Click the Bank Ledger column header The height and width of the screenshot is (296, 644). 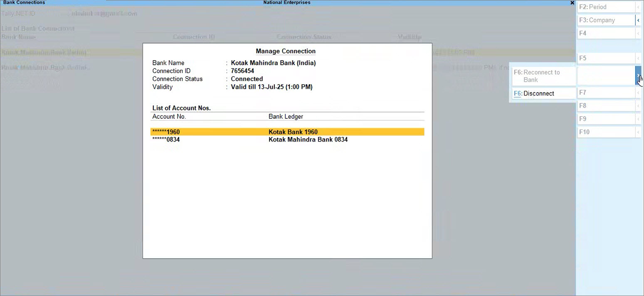286,117
